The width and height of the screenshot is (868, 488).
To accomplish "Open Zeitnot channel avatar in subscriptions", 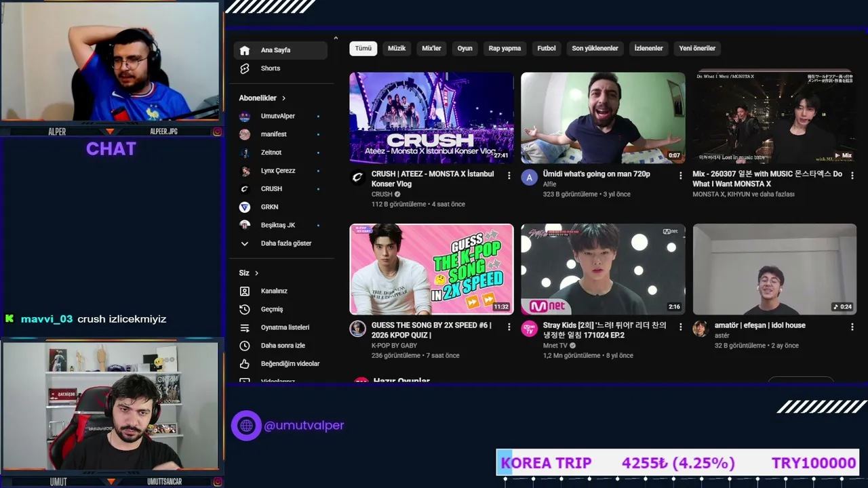I will (x=245, y=152).
